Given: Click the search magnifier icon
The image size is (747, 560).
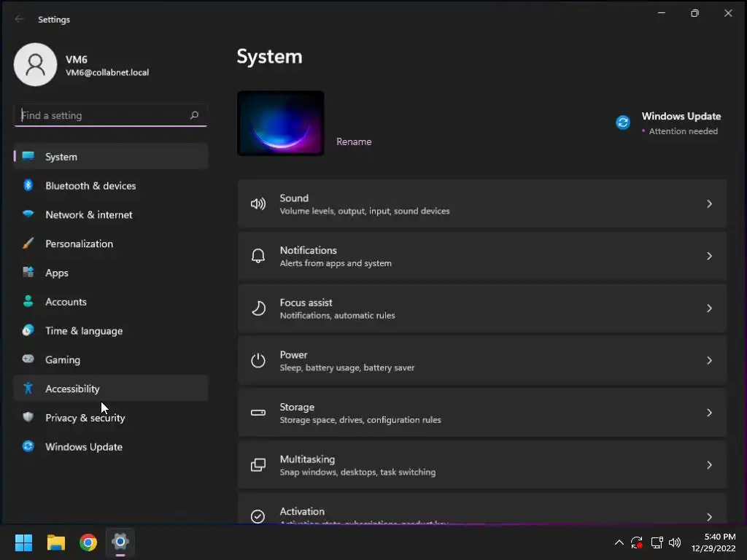Looking at the screenshot, I should click(194, 115).
